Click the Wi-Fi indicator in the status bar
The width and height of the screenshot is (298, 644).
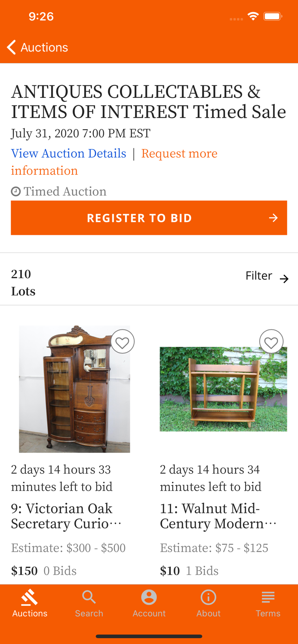pyautogui.click(x=253, y=15)
